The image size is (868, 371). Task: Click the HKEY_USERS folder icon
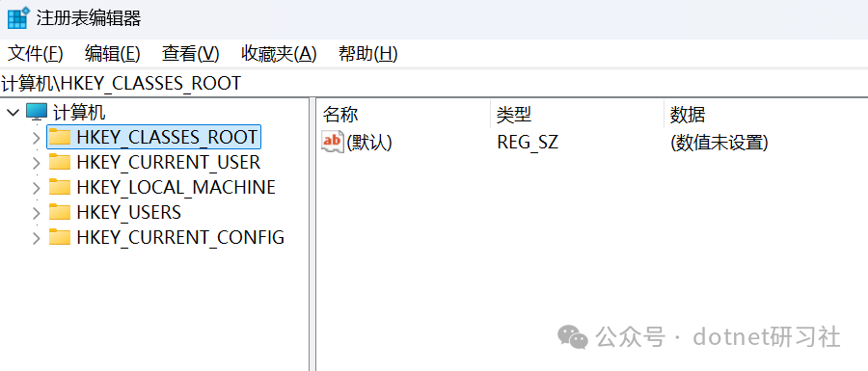coord(60,212)
